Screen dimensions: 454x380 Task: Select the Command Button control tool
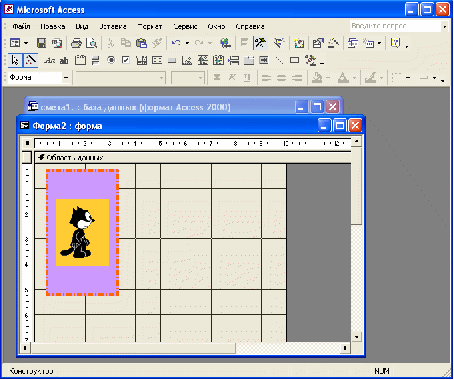click(172, 60)
